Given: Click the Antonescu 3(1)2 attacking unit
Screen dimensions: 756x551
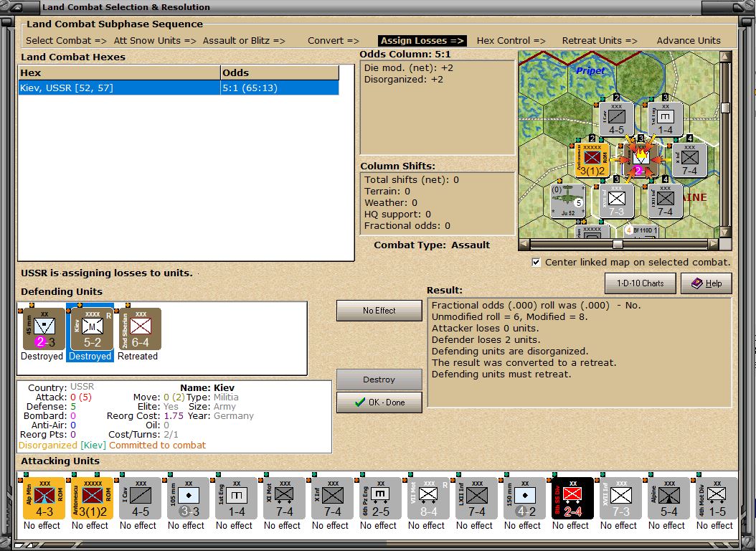Looking at the screenshot, I should coord(92,499).
